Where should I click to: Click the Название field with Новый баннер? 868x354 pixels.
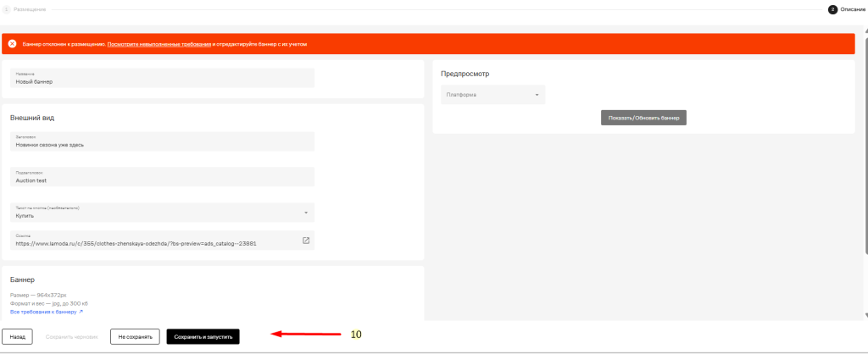click(162, 78)
